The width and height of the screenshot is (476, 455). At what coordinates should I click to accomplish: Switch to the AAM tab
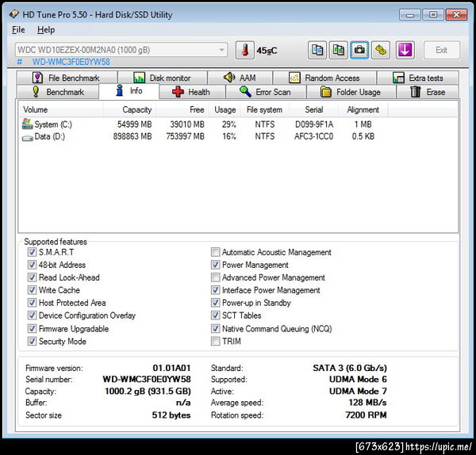pyautogui.click(x=240, y=78)
